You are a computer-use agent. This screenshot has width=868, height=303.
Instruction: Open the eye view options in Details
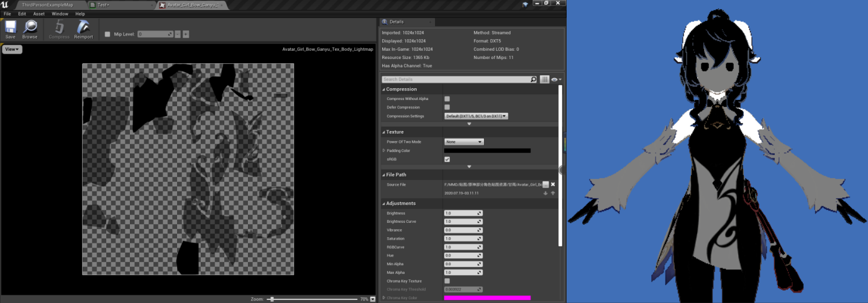[555, 79]
